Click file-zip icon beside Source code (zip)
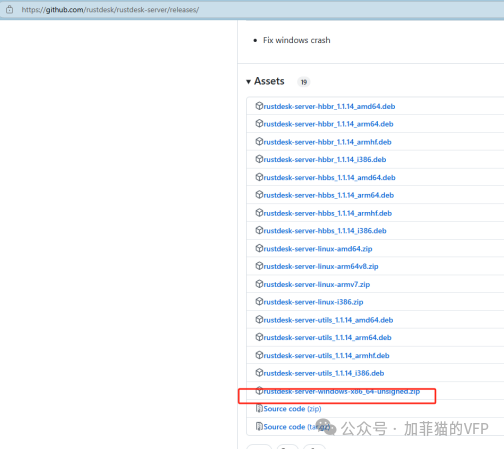504x449 pixels. tap(259, 409)
